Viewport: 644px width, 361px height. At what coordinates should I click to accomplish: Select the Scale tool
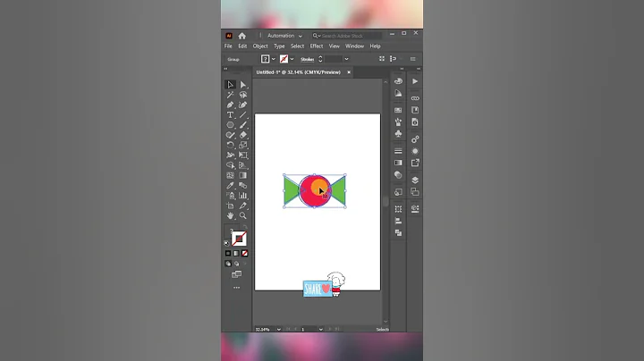pyautogui.click(x=243, y=145)
